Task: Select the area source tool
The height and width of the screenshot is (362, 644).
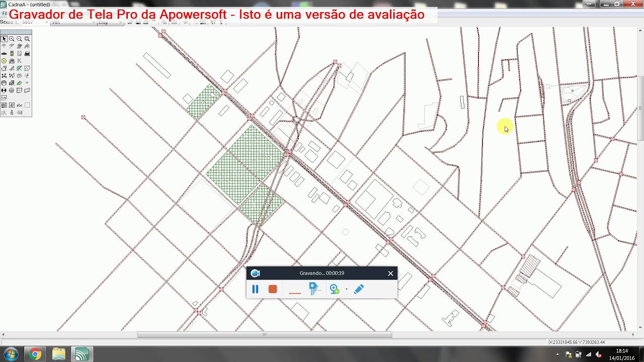Action: click(19, 46)
